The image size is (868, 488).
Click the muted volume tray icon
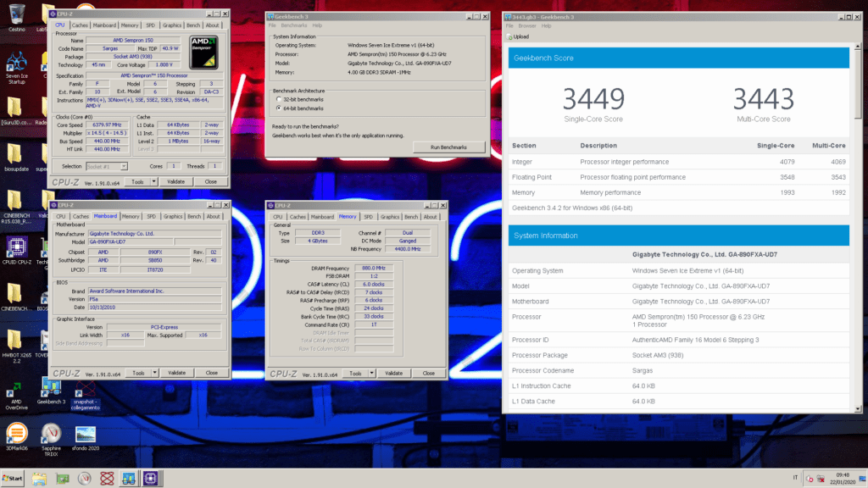(810, 479)
